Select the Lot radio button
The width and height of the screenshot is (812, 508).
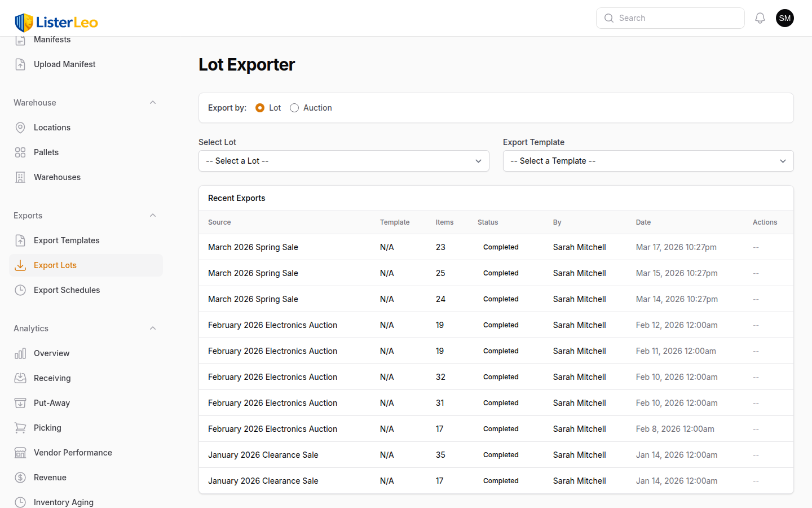[x=260, y=107]
